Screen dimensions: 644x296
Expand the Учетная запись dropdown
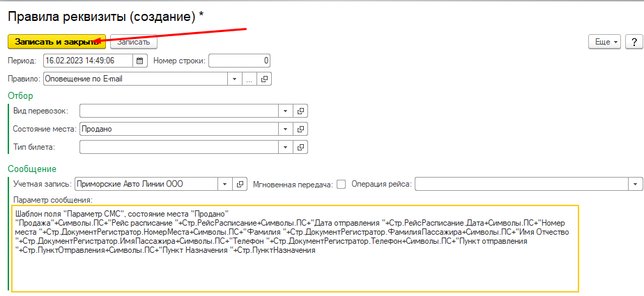(225, 184)
